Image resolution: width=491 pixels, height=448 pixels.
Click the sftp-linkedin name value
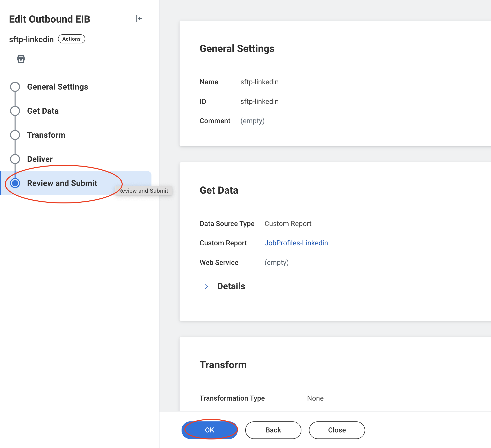pyautogui.click(x=259, y=82)
